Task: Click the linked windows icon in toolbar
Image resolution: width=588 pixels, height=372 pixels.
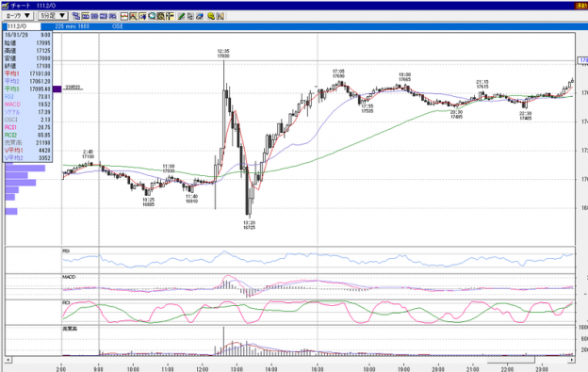Action: coord(76,16)
